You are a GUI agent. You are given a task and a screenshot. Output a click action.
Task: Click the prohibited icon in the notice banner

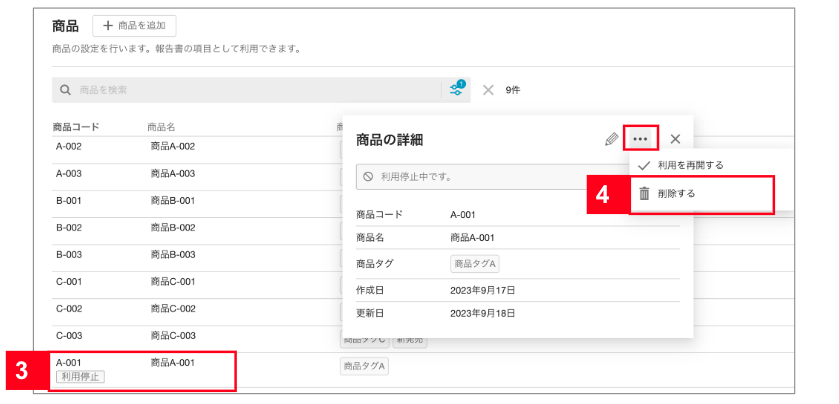click(x=368, y=177)
